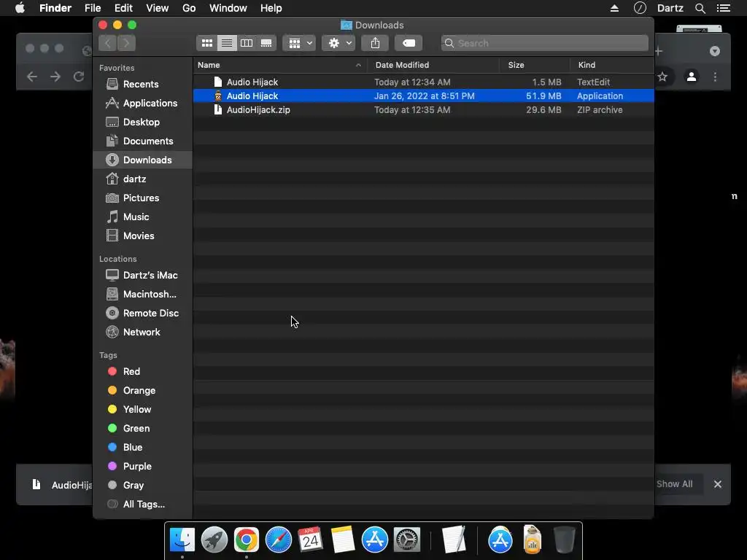Sort files by Size column
Screen dimensions: 747x560
coord(535,65)
